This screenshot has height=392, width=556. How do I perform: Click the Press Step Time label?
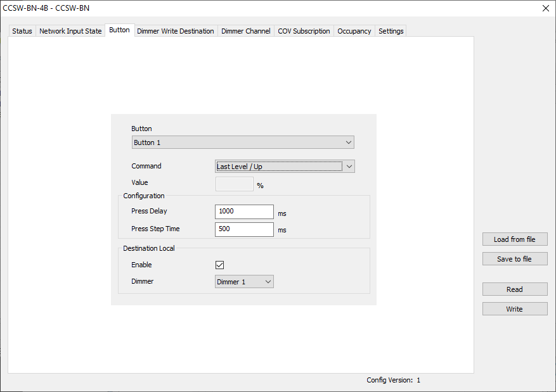click(x=155, y=229)
